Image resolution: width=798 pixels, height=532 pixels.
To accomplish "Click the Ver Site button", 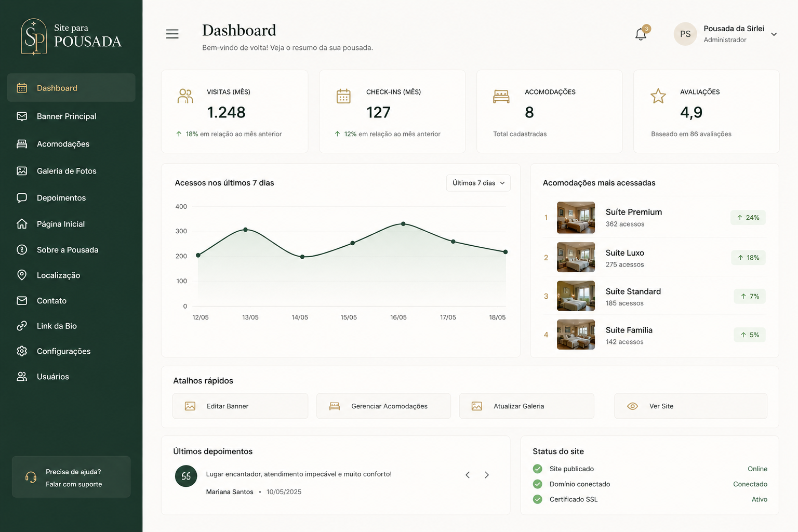I will click(690, 406).
